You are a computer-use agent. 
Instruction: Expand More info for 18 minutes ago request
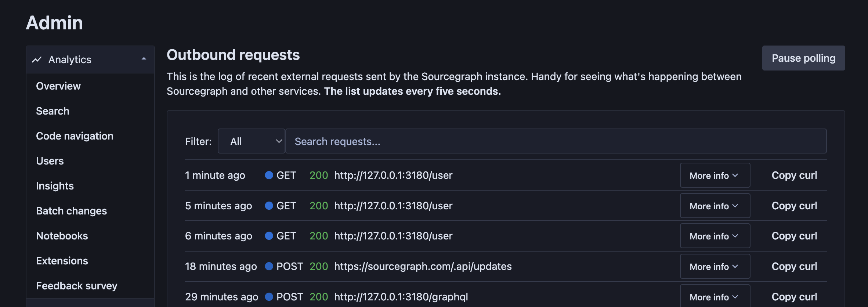point(715,267)
